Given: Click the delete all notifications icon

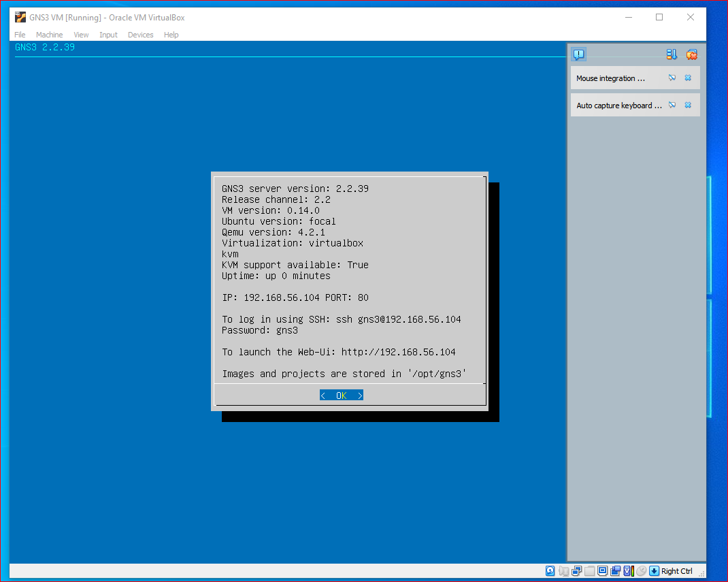Looking at the screenshot, I should click(692, 54).
